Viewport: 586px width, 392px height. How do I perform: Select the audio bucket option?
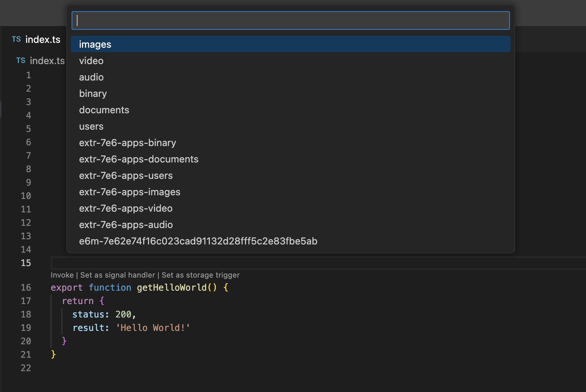pos(91,77)
